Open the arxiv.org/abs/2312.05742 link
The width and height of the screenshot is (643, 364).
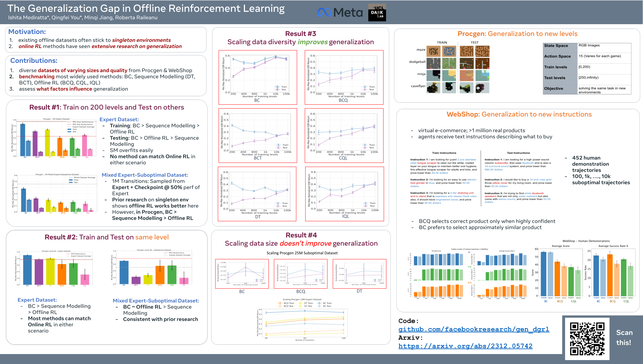click(465, 346)
